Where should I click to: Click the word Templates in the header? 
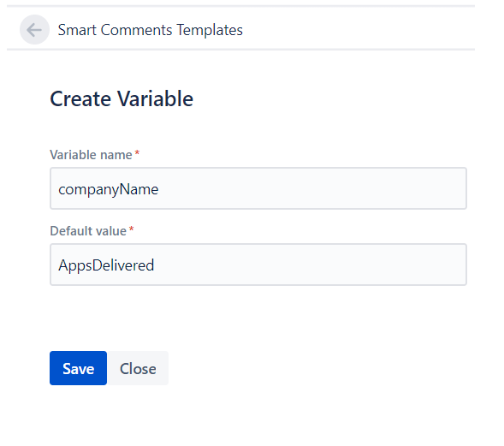click(x=210, y=30)
